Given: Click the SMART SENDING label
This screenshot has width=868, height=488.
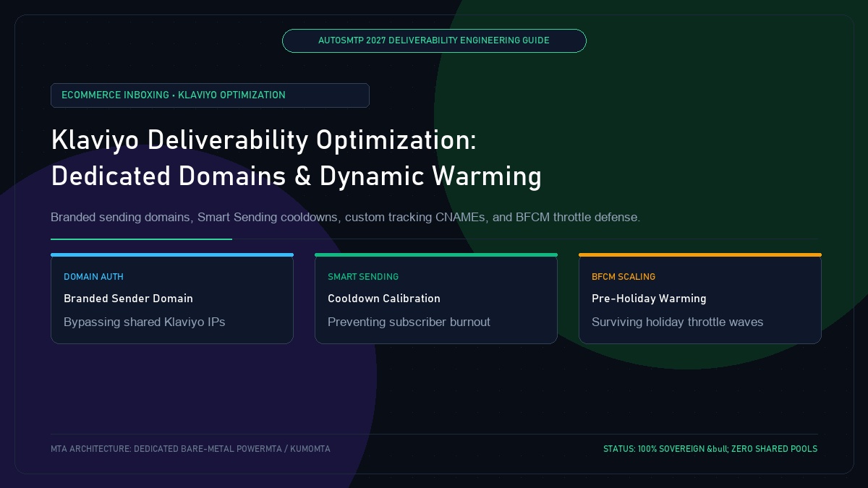Looking at the screenshot, I should pos(363,277).
